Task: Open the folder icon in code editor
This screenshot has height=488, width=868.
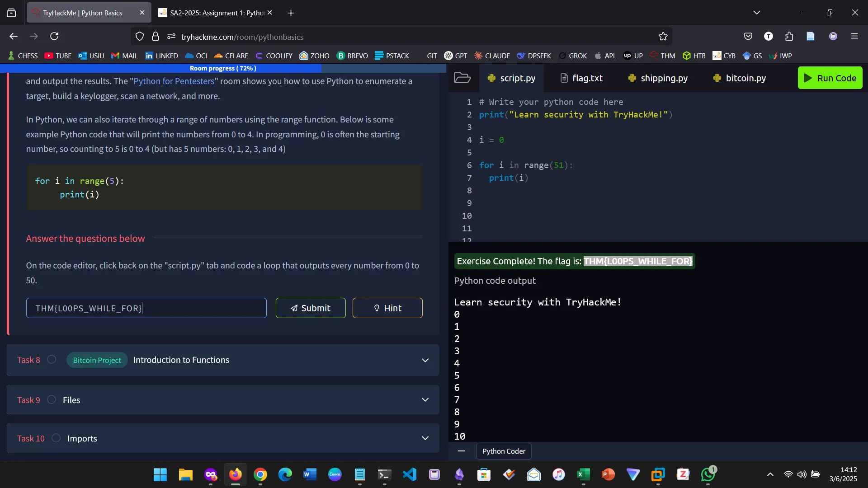Action: [462, 78]
